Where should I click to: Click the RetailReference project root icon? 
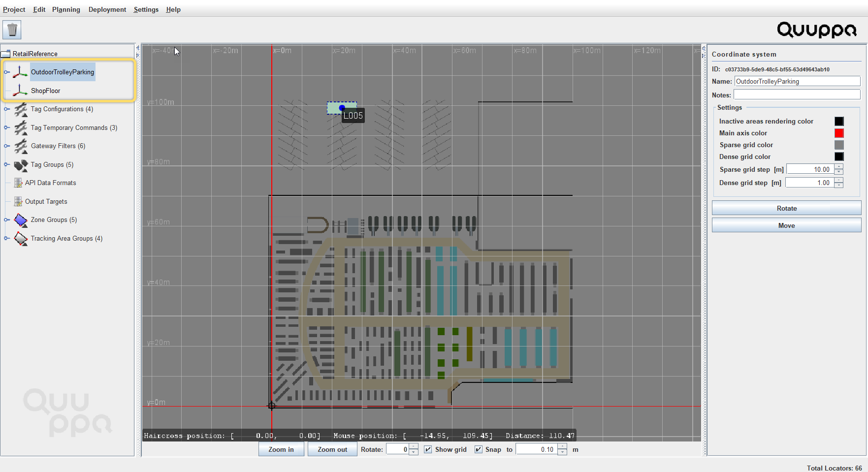tap(5, 54)
